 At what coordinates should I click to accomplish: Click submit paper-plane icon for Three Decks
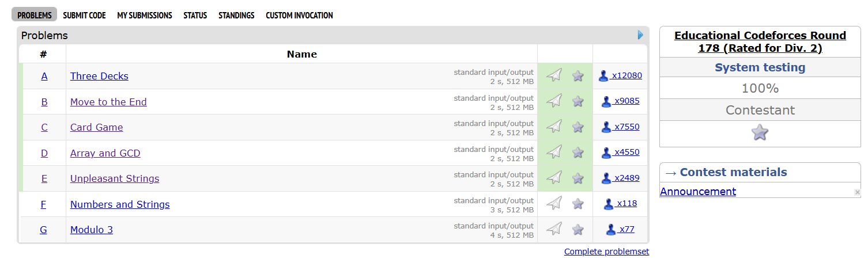coord(554,75)
